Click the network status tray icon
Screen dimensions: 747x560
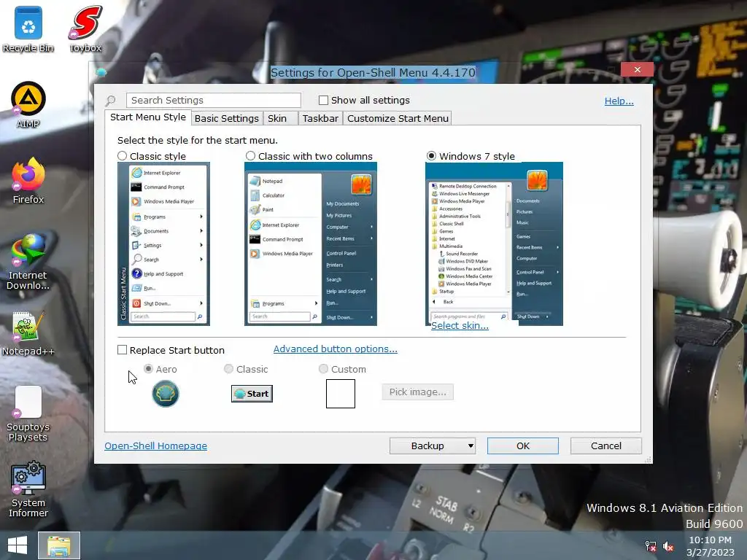pyautogui.click(x=650, y=546)
